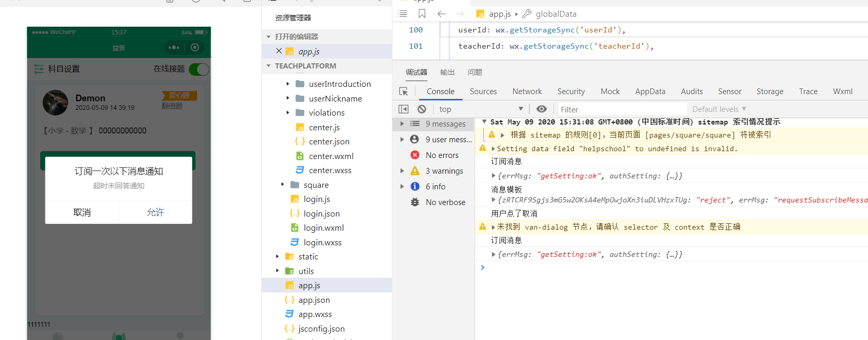The height and width of the screenshot is (340, 868).
Task: Open the top context dropdown
Action: click(x=481, y=109)
